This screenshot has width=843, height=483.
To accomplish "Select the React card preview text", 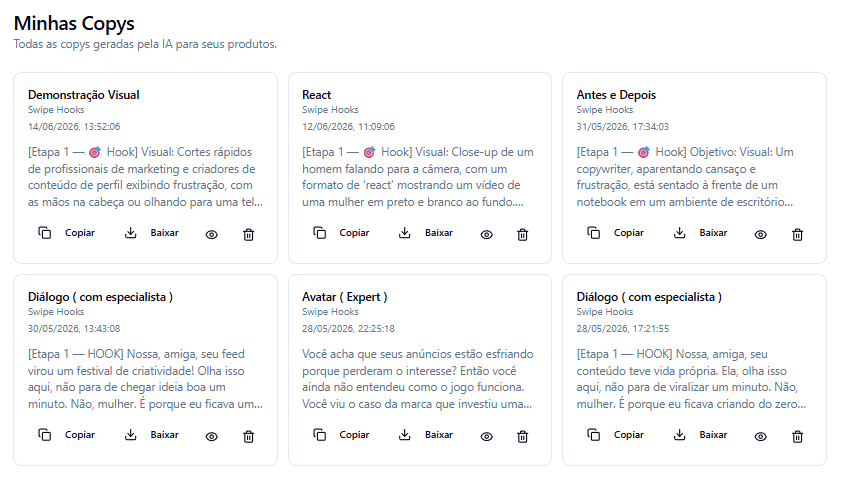I will click(x=418, y=177).
